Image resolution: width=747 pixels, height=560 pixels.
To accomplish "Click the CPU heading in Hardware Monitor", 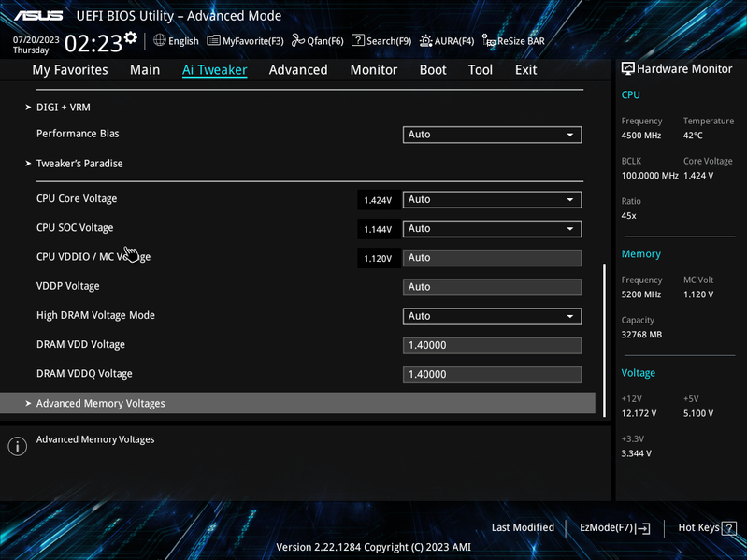I will [630, 94].
